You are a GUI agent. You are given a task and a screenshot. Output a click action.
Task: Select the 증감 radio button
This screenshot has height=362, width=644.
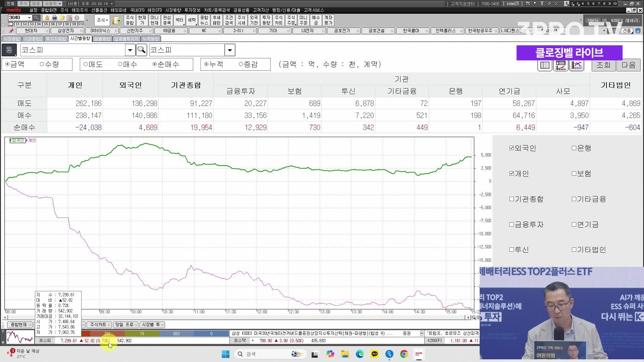(241, 64)
